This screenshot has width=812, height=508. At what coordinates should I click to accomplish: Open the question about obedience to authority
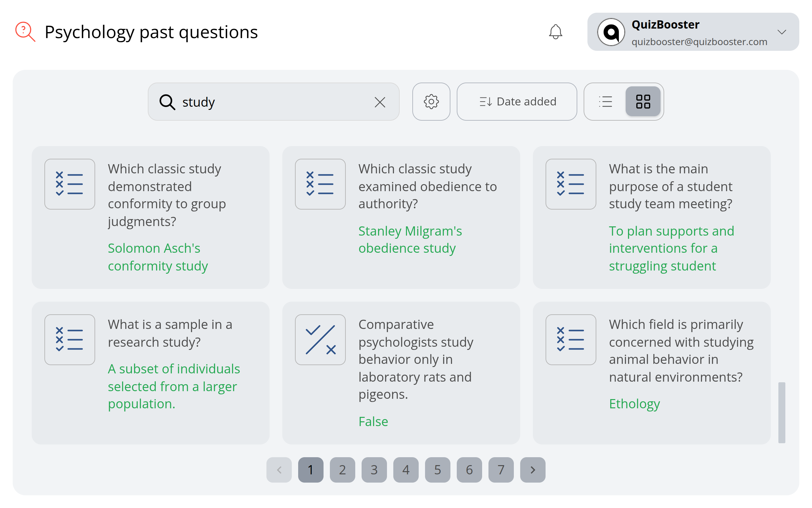click(428, 186)
